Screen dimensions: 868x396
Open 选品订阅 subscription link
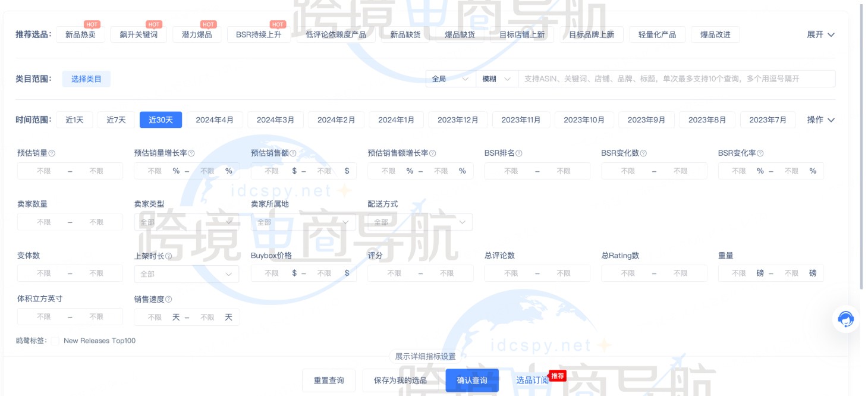tap(533, 380)
